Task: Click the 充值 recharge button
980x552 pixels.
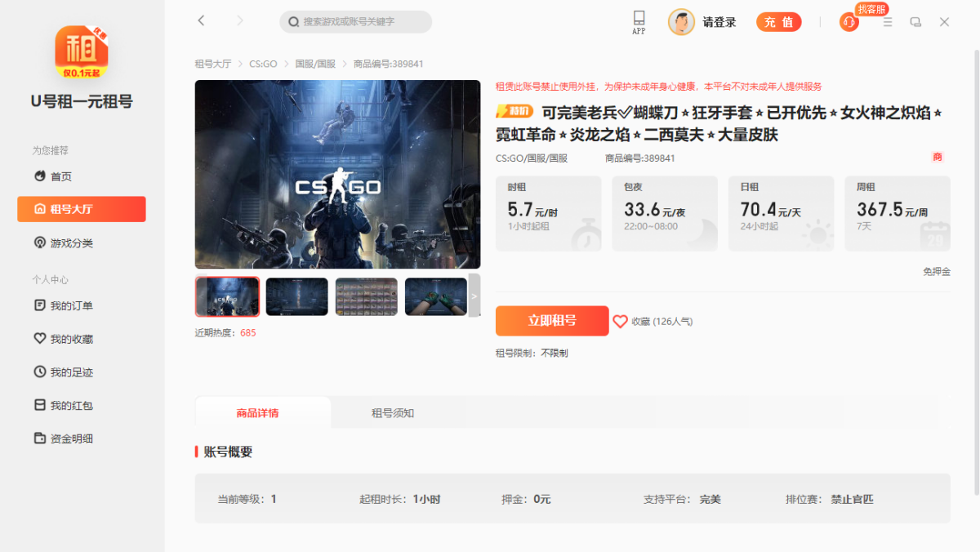Action: tap(778, 22)
